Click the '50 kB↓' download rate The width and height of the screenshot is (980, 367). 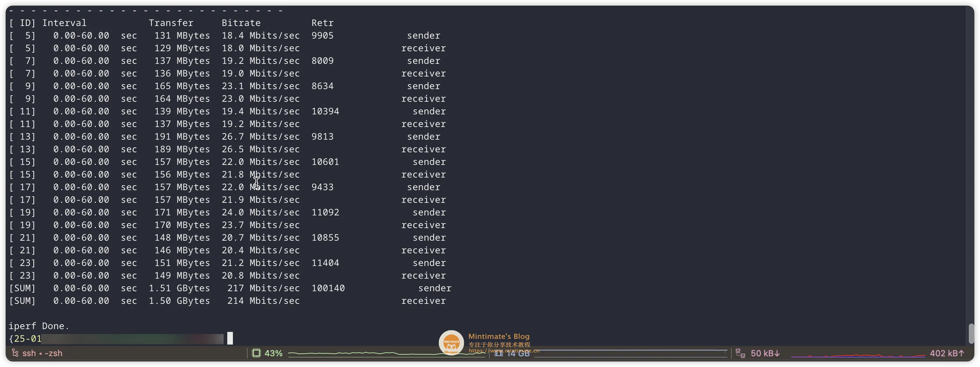click(x=765, y=353)
